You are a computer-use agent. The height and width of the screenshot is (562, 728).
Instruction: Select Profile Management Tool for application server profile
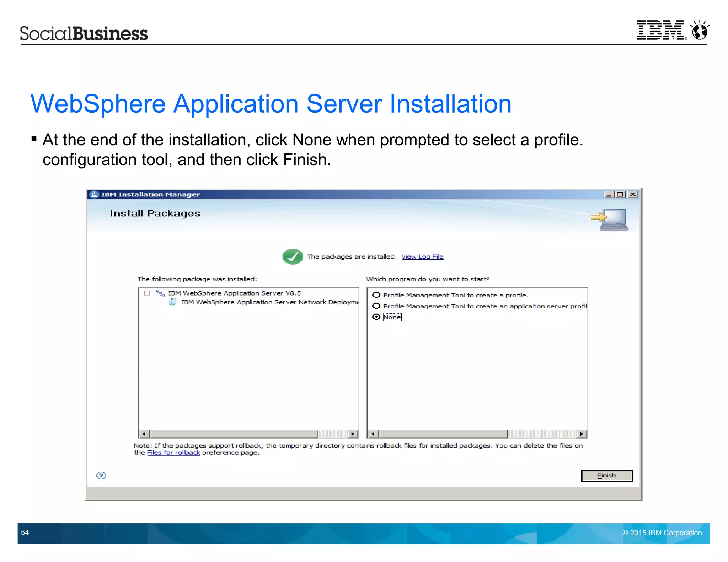(x=479, y=306)
